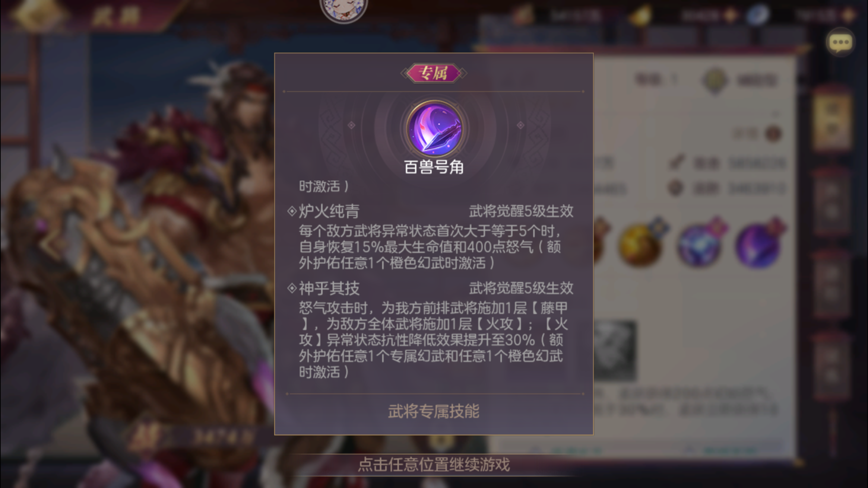The width and height of the screenshot is (868, 488).
Task: Select the purple orb item icon
Action: coord(759,244)
